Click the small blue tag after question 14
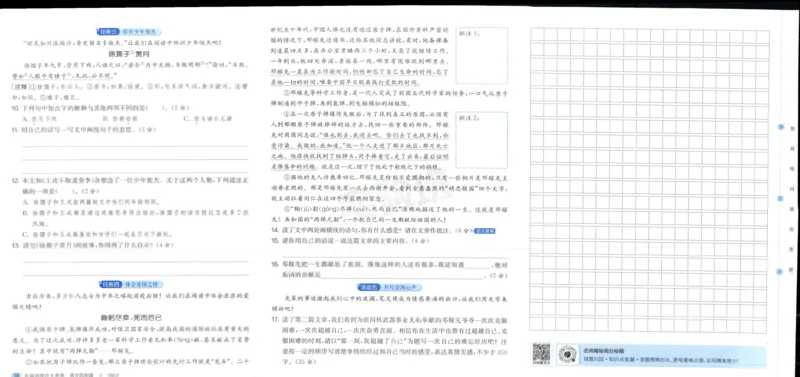 pyautogui.click(x=485, y=231)
